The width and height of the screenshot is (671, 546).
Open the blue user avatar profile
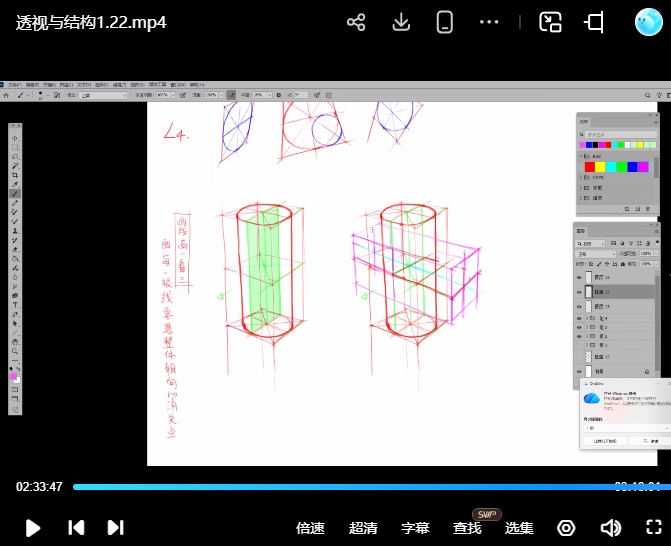tap(650, 22)
